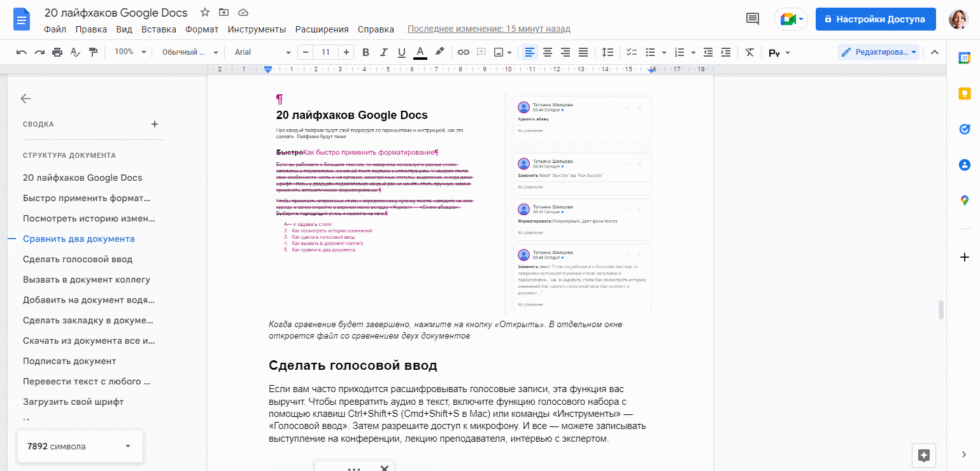Open the highlight color marker

pyautogui.click(x=439, y=52)
